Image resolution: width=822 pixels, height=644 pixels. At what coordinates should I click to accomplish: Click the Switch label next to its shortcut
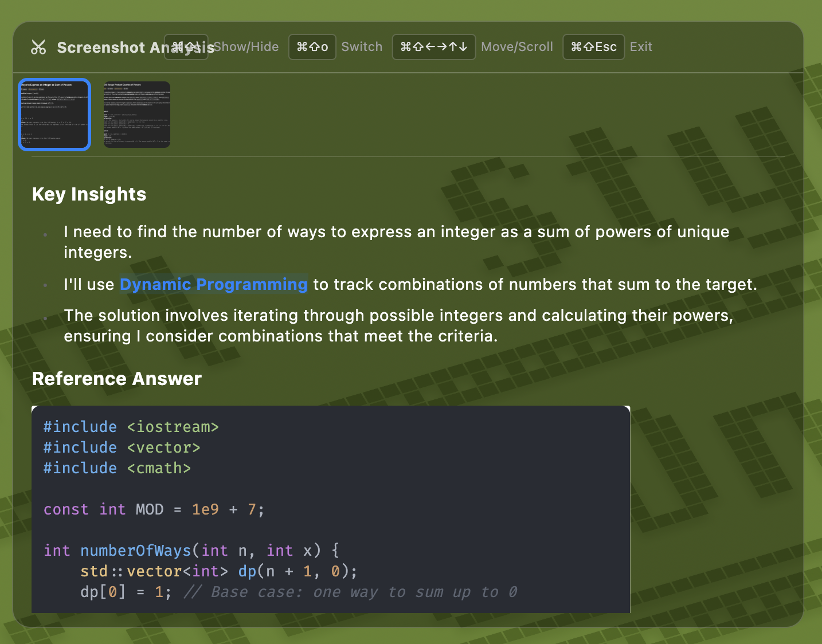tap(361, 47)
